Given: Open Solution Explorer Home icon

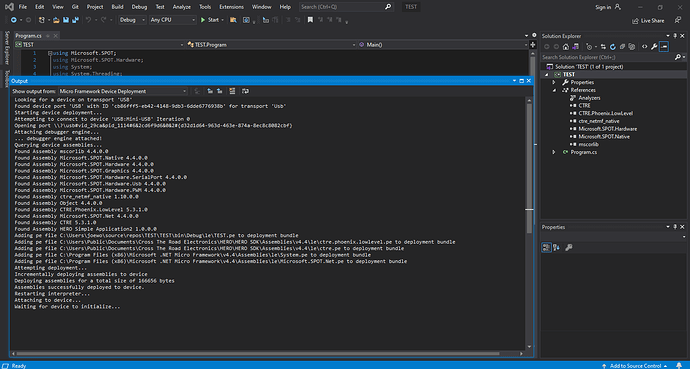Looking at the screenshot, I should pyautogui.click(x=566, y=47).
